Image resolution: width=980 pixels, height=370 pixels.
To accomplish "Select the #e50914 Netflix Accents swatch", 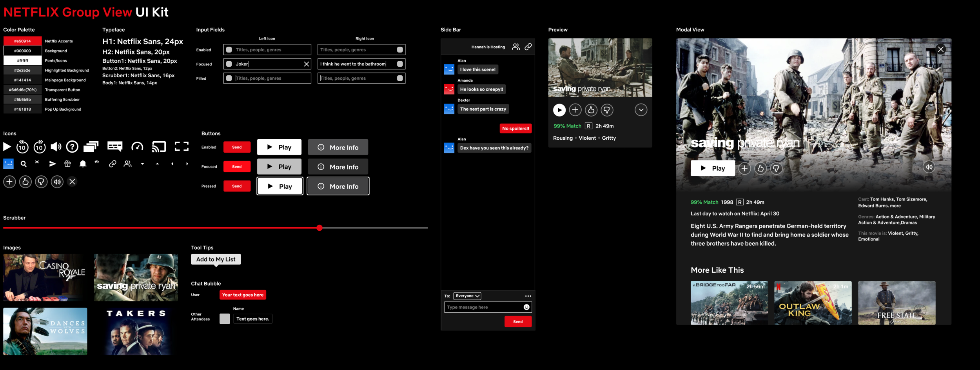I will 22,41.
